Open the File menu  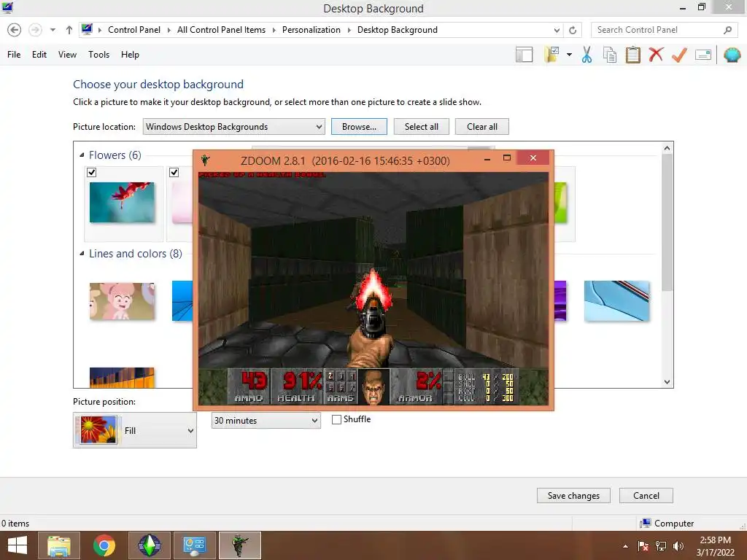click(14, 55)
